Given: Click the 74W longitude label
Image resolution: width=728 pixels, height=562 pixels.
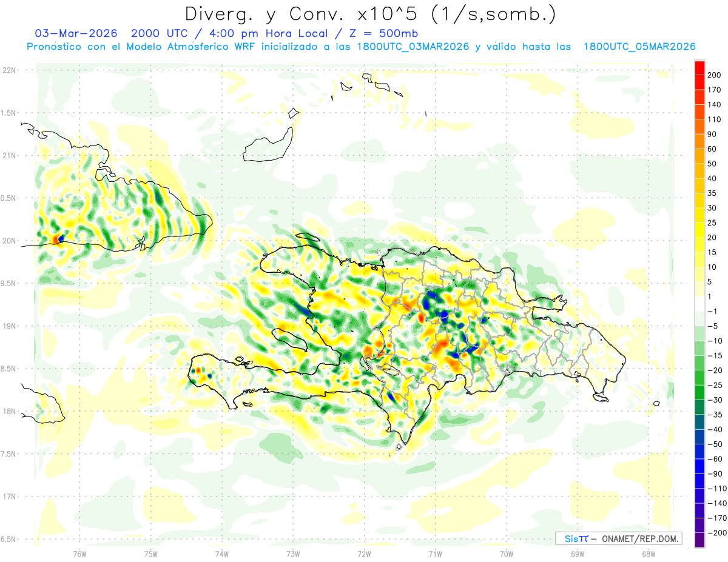Looking at the screenshot, I should click(x=222, y=554).
